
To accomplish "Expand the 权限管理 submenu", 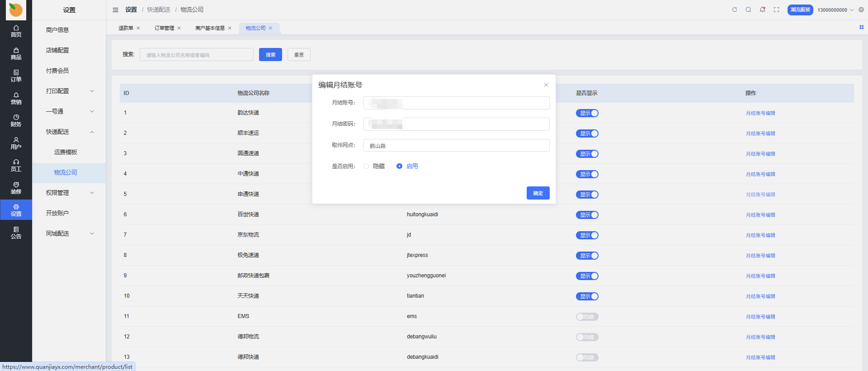I will click(69, 193).
